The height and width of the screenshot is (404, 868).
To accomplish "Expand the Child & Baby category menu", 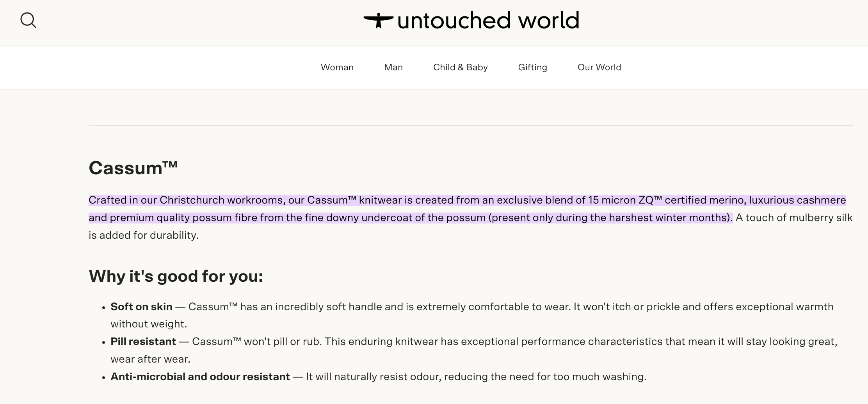I will pos(460,67).
